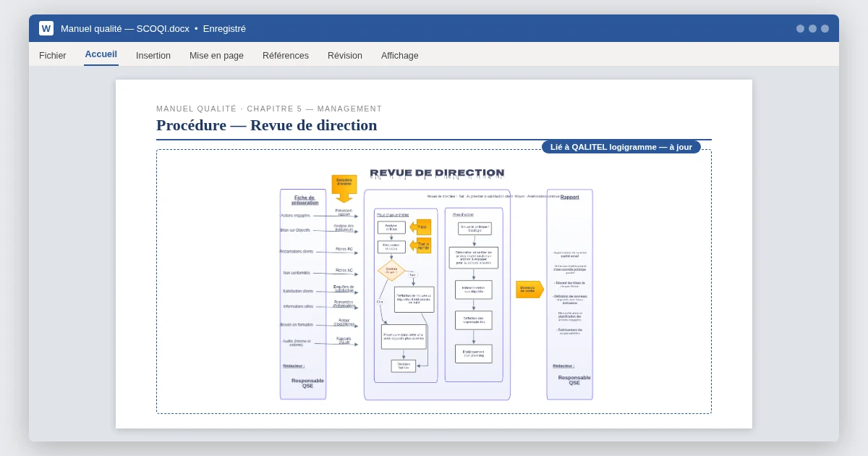This screenshot has height=456, width=868.
Task: Click the Fiche de préparation heading
Action: tap(305, 200)
